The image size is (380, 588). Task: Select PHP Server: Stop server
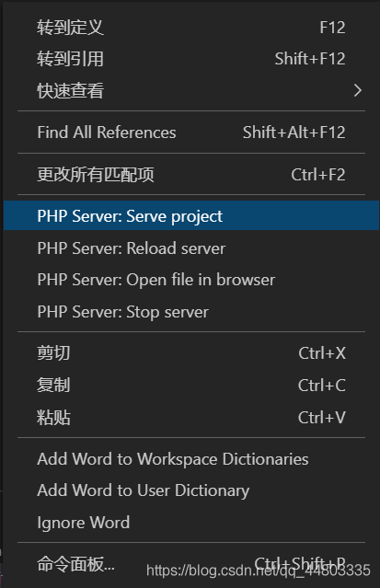(x=191, y=312)
